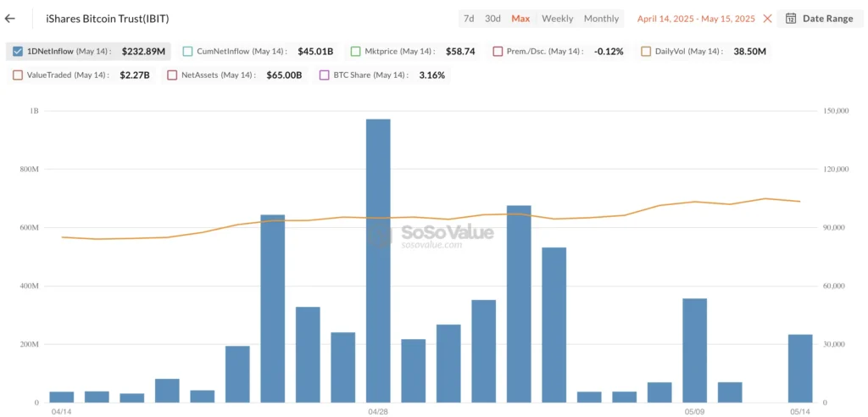Open the Date Range calendar picker
This screenshot has width=868, height=417.
(x=820, y=19)
